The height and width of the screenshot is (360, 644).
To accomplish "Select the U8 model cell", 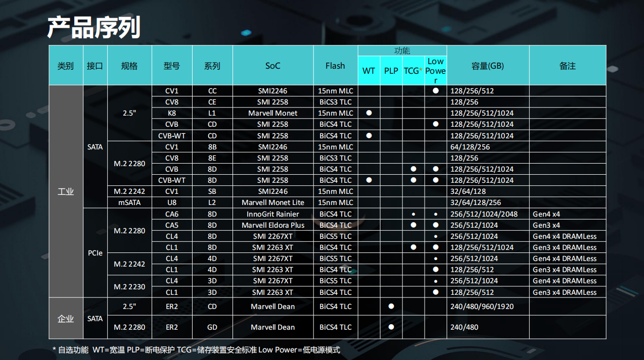I will [x=172, y=202].
